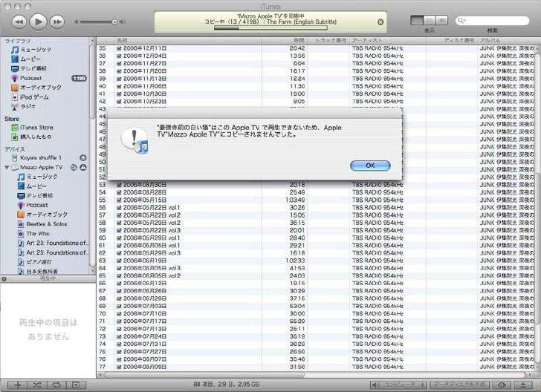This screenshot has height=392, width=541.
Task: Sort by 名前 column header
Action: [x=188, y=40]
